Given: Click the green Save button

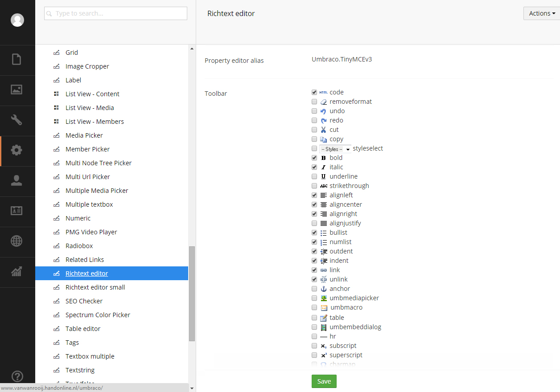Looking at the screenshot, I should [x=324, y=381].
